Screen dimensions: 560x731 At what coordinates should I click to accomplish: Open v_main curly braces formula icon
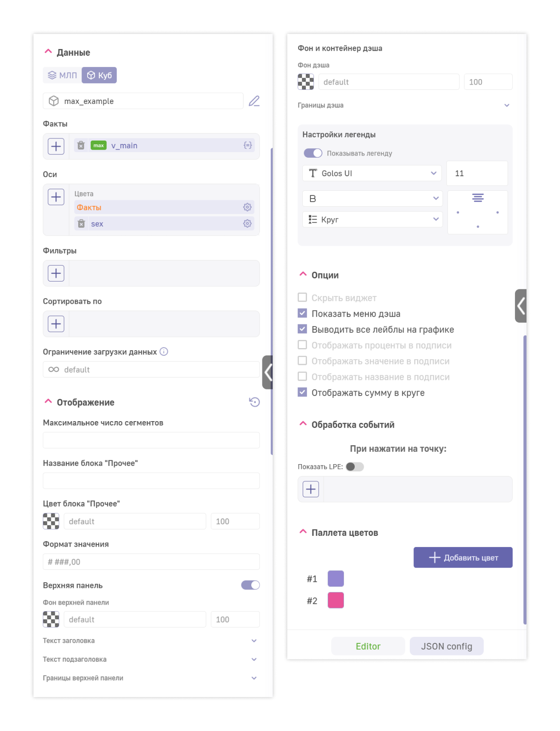click(247, 146)
